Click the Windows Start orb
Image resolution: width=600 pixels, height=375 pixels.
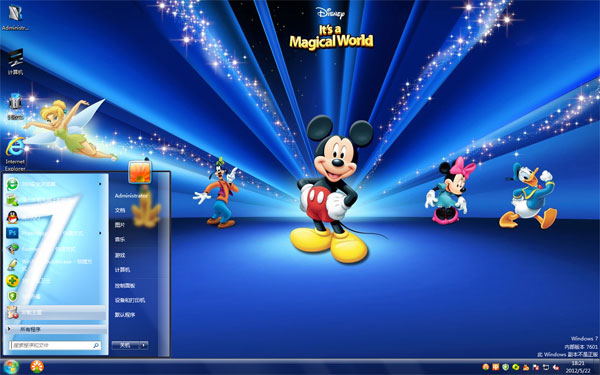pos(11,367)
